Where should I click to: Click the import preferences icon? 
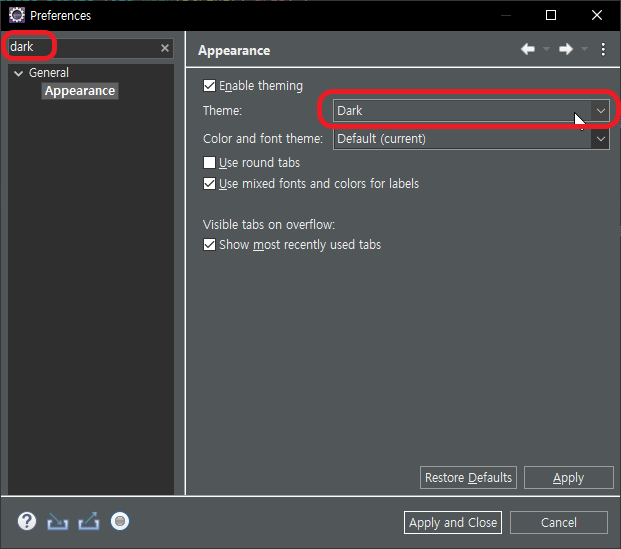pos(58,521)
